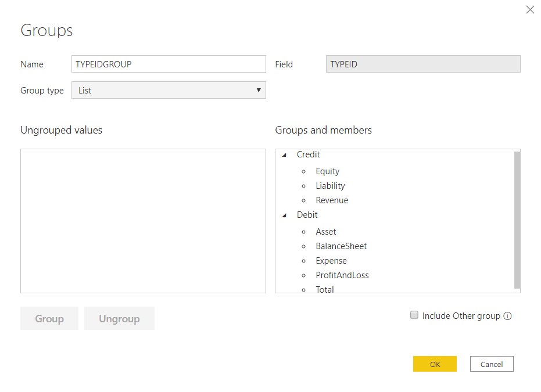Select the Total member
The image size is (541, 392).
[x=324, y=288]
